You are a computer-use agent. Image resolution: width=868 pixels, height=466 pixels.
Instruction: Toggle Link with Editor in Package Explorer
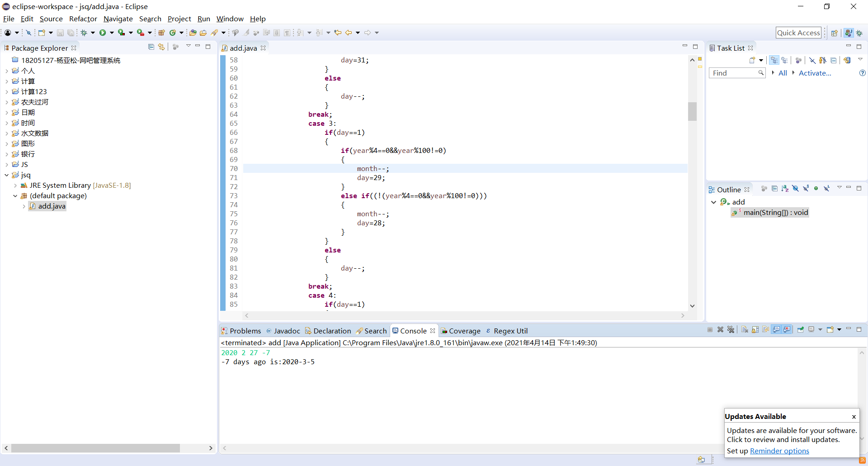[161, 47]
